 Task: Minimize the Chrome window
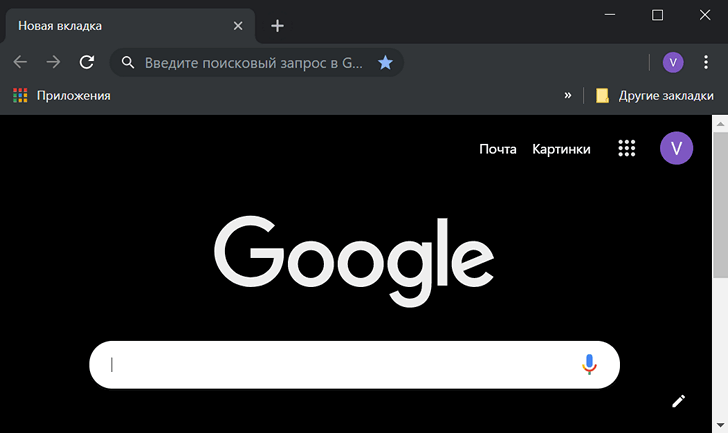tap(610, 15)
